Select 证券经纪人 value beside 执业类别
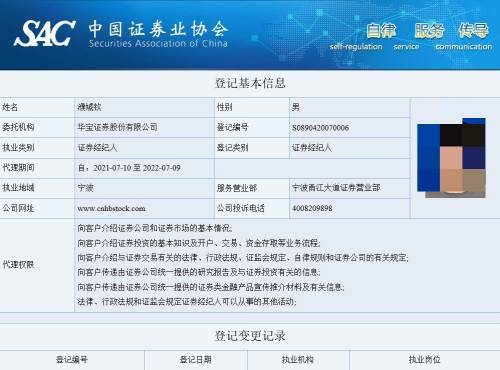Viewport: 500px width, 370px height. coord(97,148)
